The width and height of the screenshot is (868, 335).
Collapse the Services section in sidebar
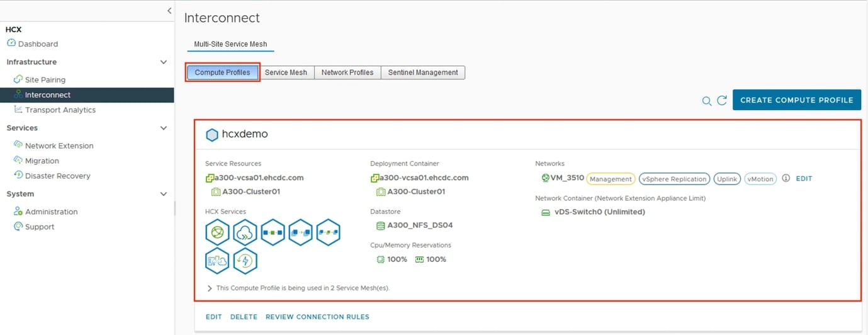click(164, 128)
